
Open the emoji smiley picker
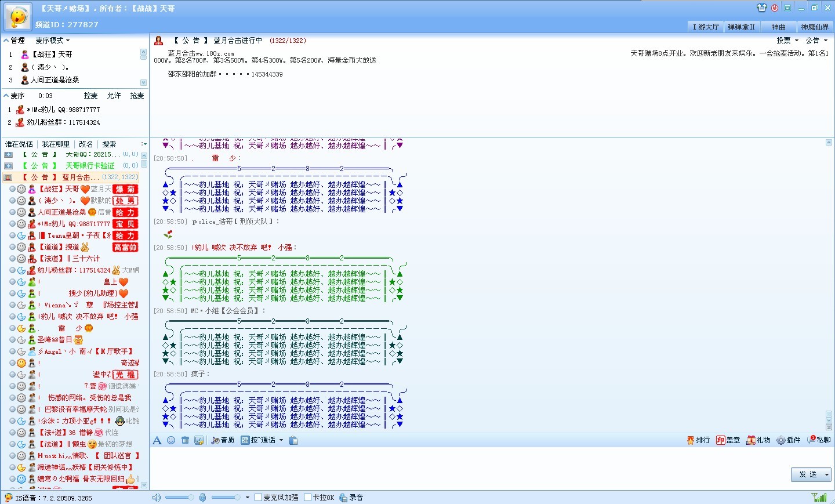tap(171, 440)
